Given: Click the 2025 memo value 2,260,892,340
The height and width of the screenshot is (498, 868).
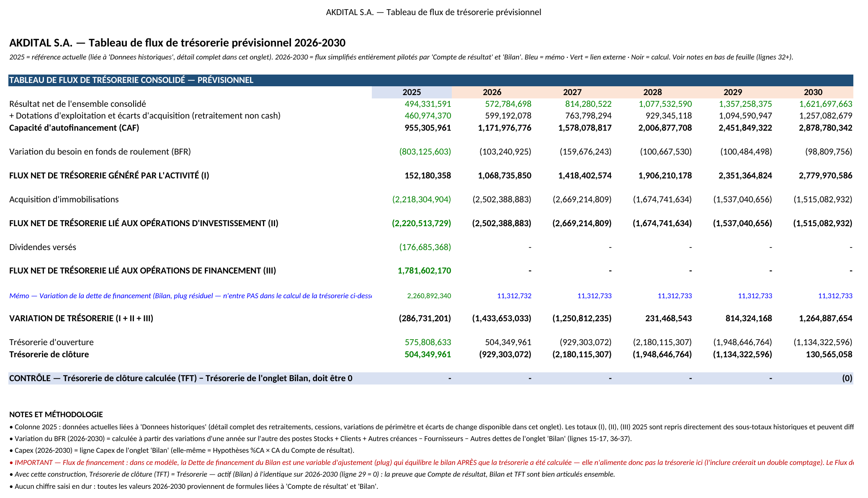Looking at the screenshot, I should (429, 296).
